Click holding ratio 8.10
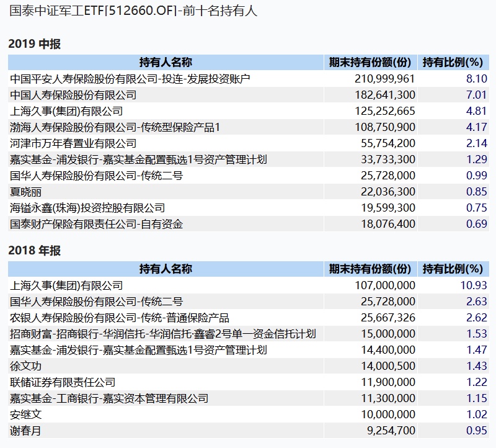The image size is (496, 448). pyautogui.click(x=476, y=79)
